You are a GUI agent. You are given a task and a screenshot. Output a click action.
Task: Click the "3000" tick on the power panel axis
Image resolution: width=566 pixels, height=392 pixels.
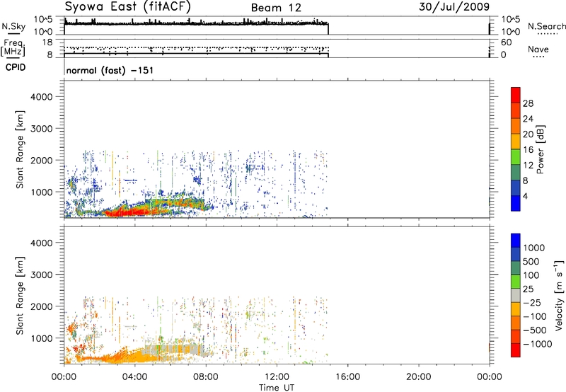click(x=42, y=129)
